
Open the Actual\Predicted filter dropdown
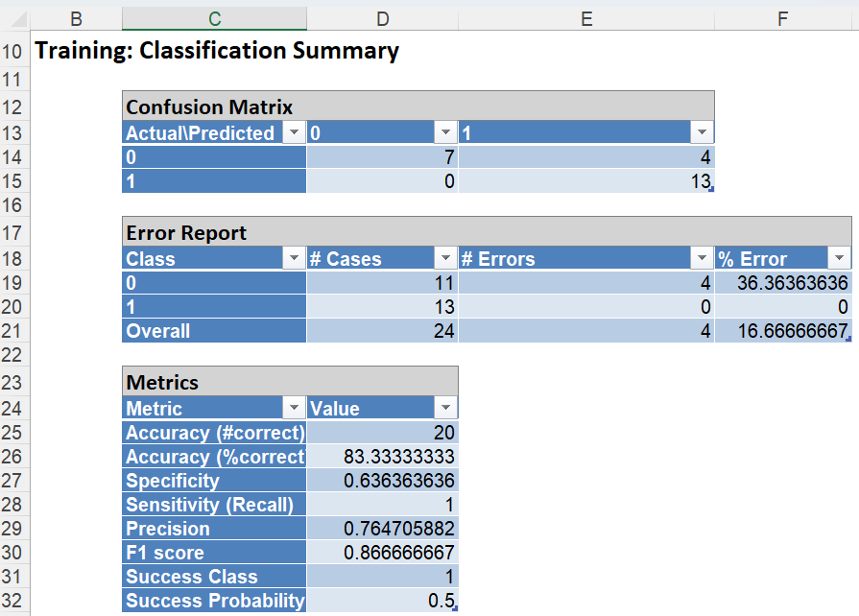294,133
